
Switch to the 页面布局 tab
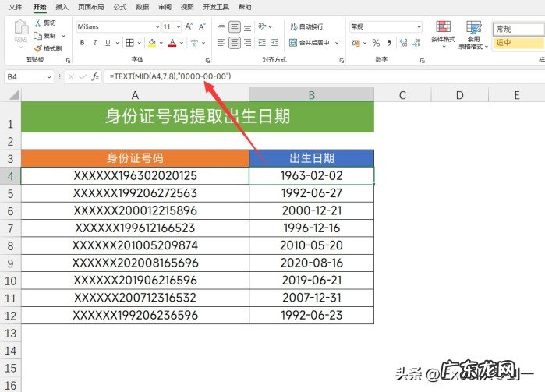(90, 7)
